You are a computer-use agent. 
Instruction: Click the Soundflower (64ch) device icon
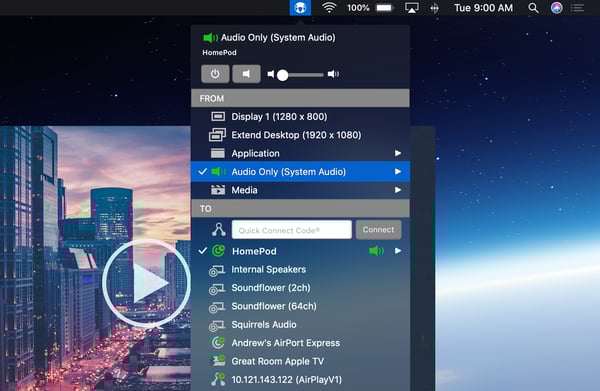pos(217,307)
